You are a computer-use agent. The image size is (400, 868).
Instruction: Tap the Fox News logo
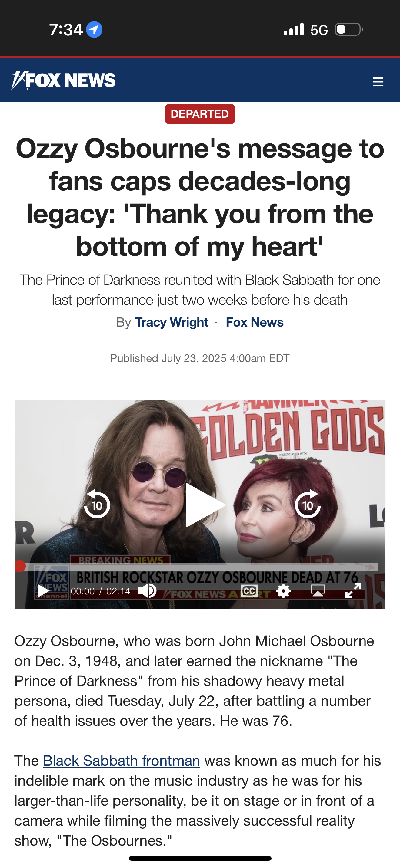coord(63,81)
